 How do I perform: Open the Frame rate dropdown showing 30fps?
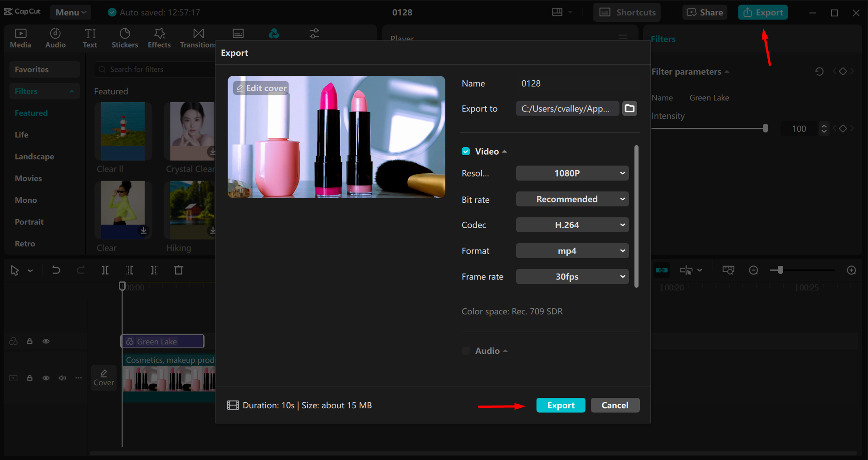coord(572,276)
